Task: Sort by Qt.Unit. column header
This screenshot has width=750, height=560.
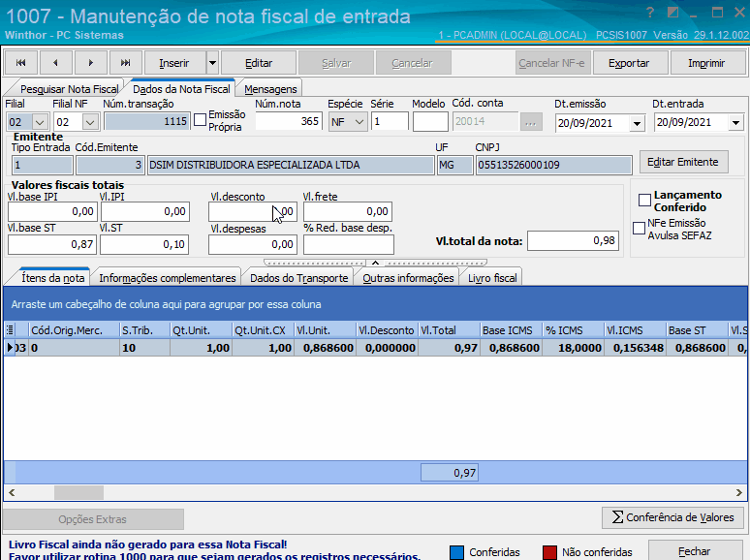Action: (201, 330)
